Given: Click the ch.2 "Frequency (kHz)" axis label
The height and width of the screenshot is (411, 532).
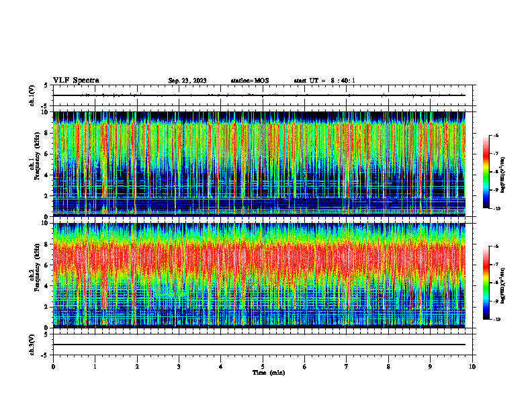Looking at the screenshot, I should (38, 267).
